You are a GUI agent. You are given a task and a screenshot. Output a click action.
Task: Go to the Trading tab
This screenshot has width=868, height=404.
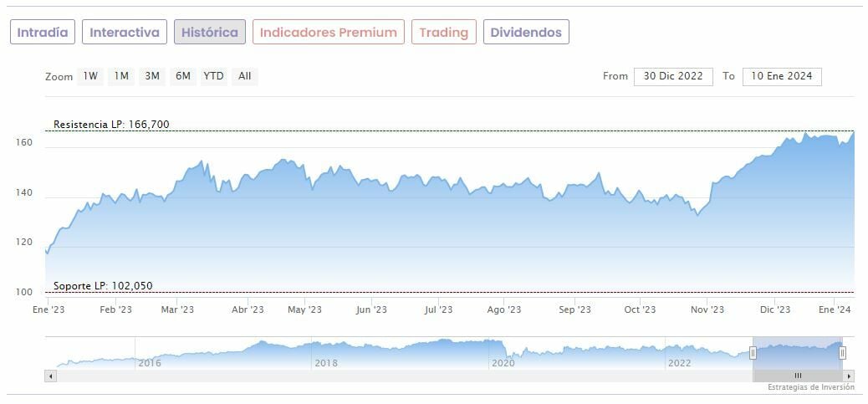(444, 33)
